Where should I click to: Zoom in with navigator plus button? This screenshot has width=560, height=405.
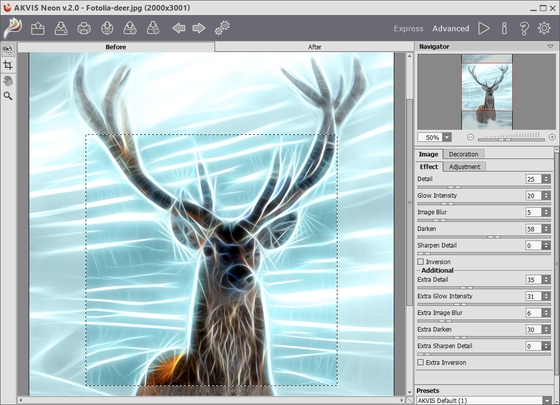552,137
